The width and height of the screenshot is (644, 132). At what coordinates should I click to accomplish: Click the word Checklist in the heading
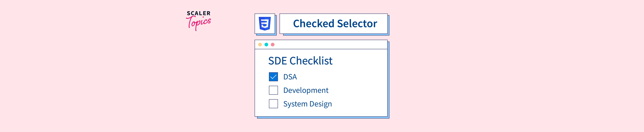311,61
